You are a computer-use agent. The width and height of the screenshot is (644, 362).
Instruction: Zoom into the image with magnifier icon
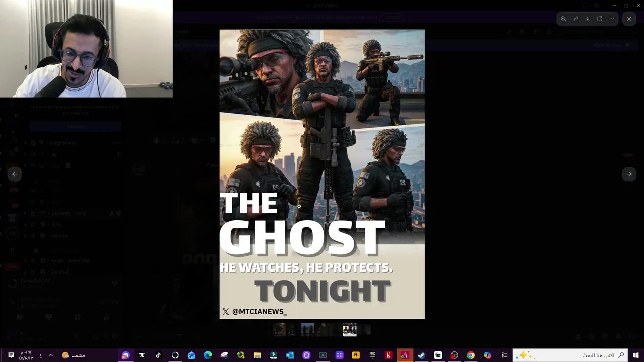563,19
